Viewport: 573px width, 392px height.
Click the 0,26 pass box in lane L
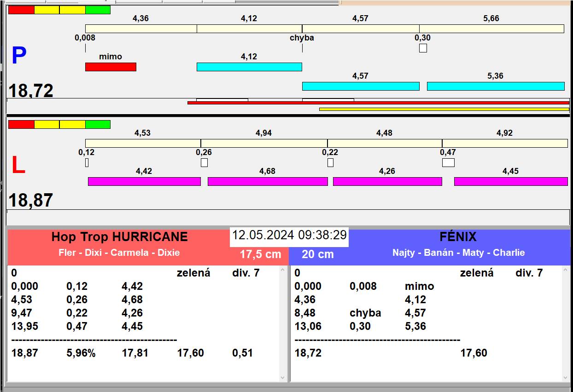(x=204, y=163)
